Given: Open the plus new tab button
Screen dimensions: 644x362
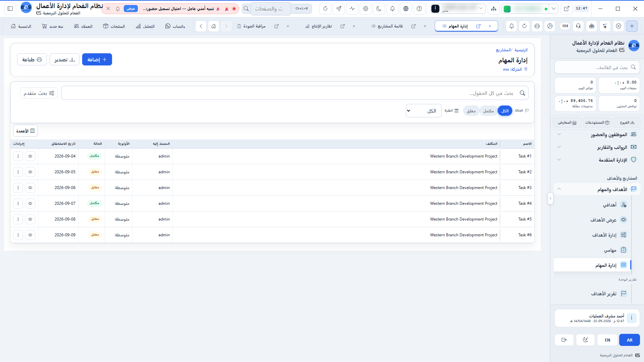Looking at the screenshot, I should click(632, 26).
